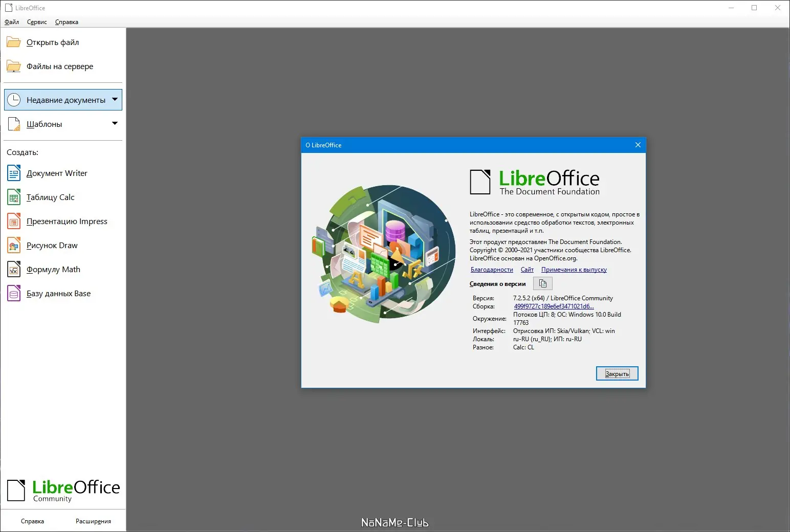Create a new Формулу Math
790x532 pixels.
tap(53, 270)
